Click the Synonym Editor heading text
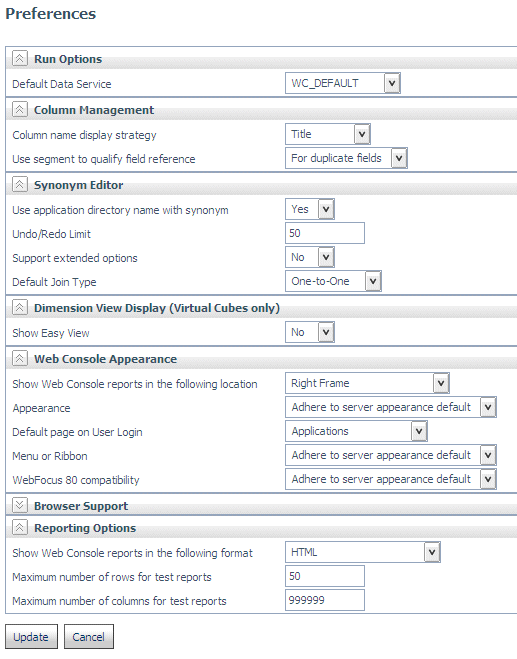This screenshot has width=517, height=659. click(79, 185)
